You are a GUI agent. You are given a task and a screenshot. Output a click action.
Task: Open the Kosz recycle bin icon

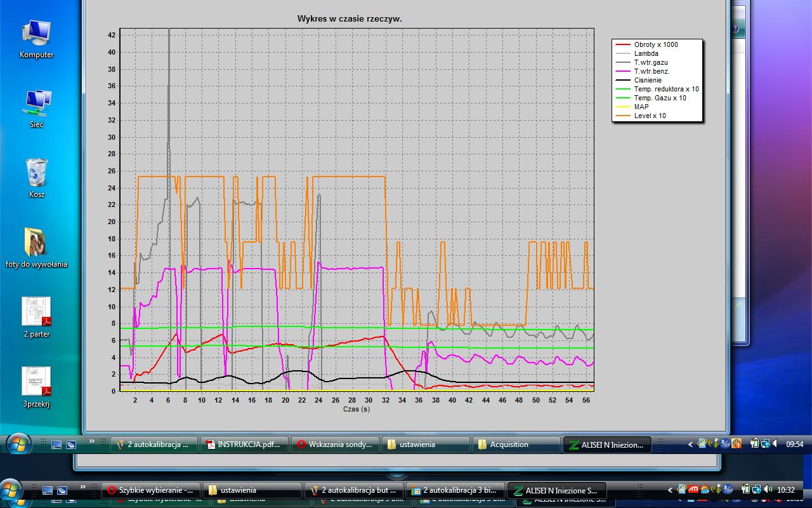pos(36,178)
